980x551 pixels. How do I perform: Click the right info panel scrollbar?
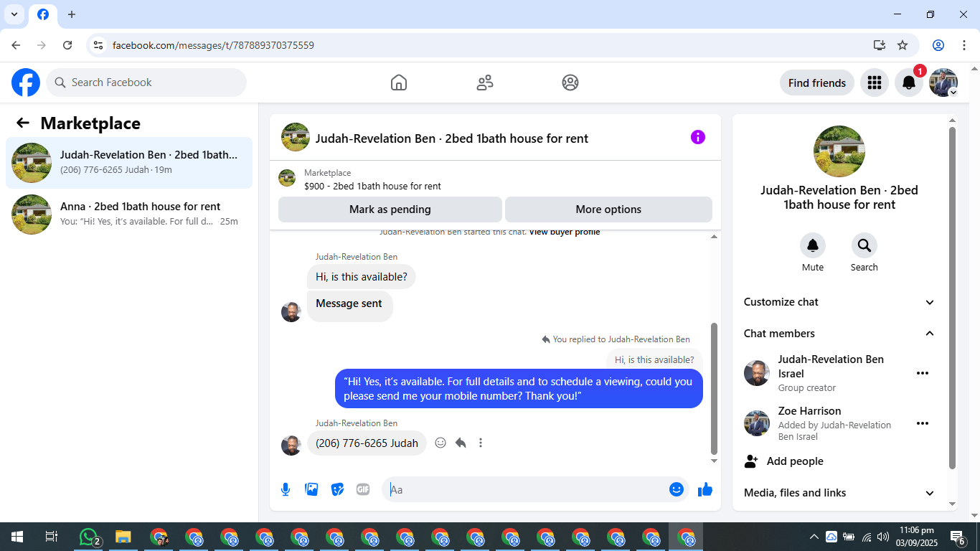click(x=953, y=298)
